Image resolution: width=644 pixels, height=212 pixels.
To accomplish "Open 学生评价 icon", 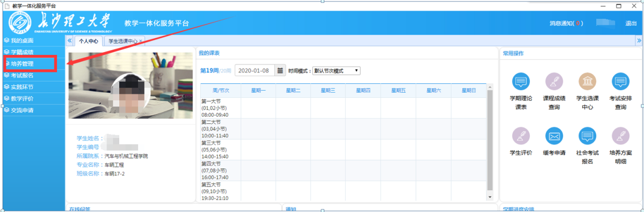I will point(521,136).
